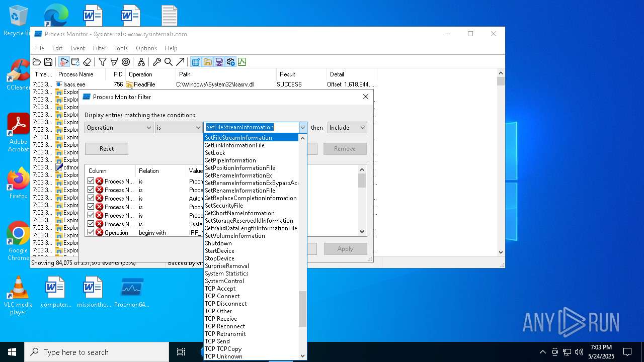This screenshot has height=362, width=644.
Task: Click the Find magnifier icon
Action: (169, 62)
